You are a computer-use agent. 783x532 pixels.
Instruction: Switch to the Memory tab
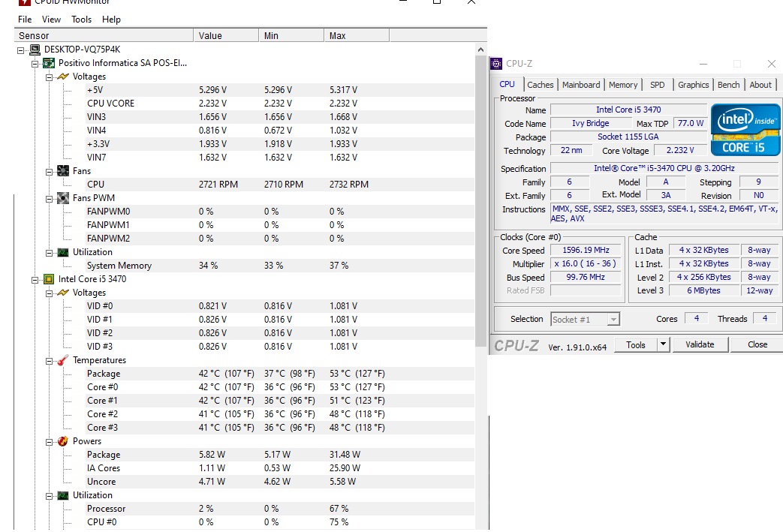click(x=623, y=85)
